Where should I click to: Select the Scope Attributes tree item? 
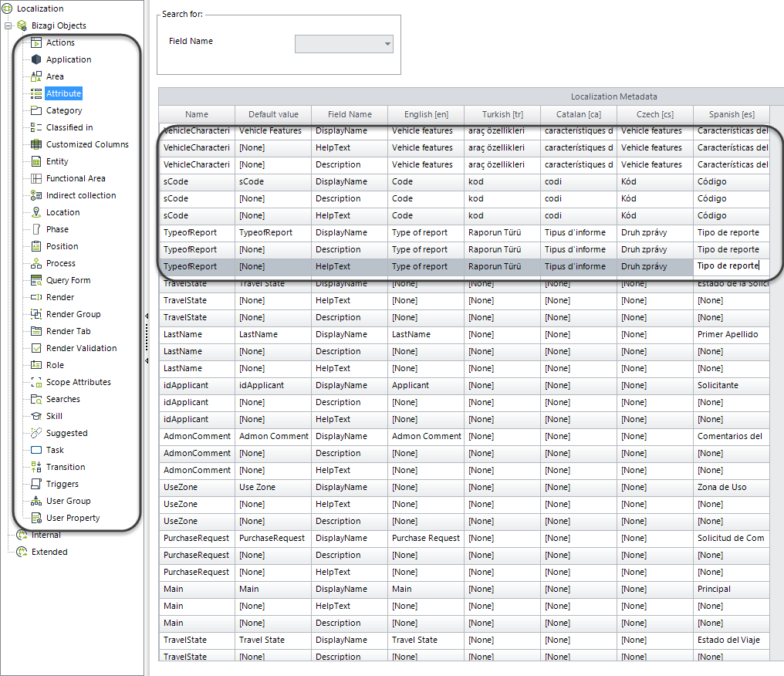click(x=79, y=383)
